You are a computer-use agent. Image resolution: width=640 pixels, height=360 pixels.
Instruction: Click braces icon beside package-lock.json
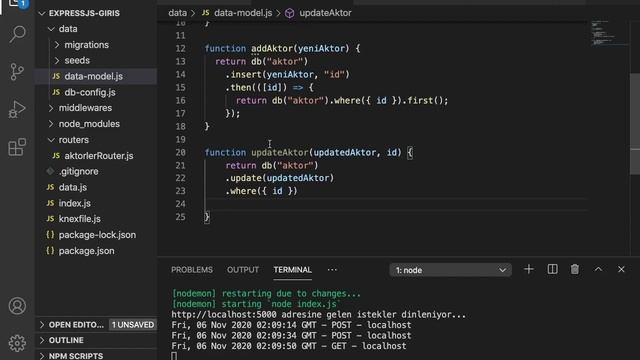pyautogui.click(x=50, y=235)
